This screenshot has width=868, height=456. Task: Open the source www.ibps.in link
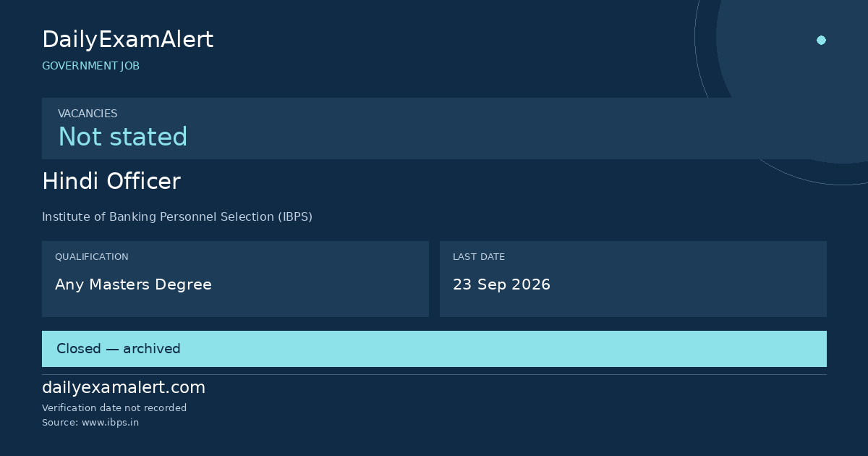click(x=90, y=423)
